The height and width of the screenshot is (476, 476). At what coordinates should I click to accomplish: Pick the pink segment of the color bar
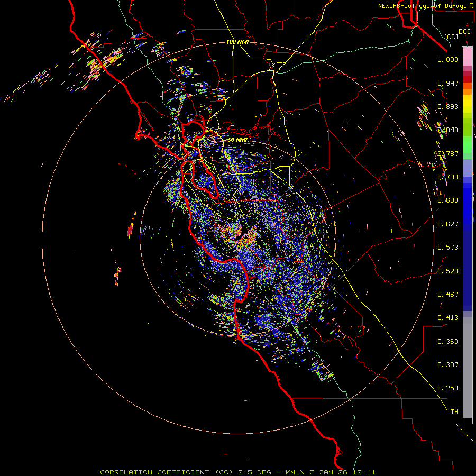click(467, 57)
